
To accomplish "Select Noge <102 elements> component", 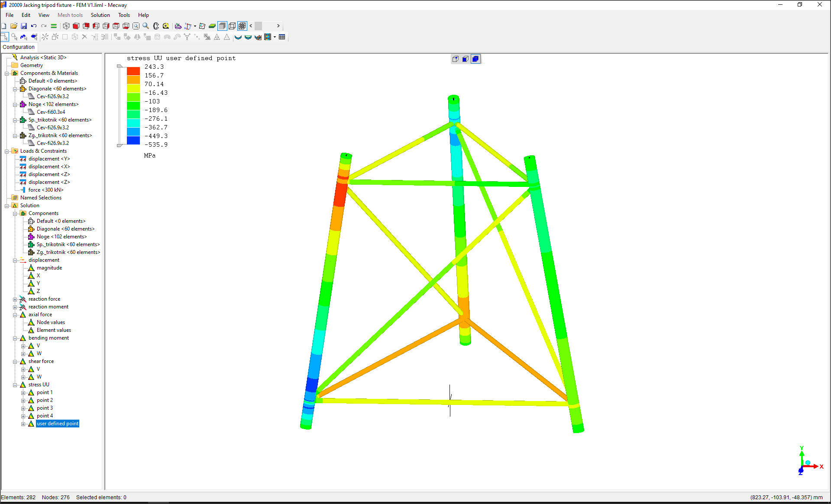I will point(53,104).
